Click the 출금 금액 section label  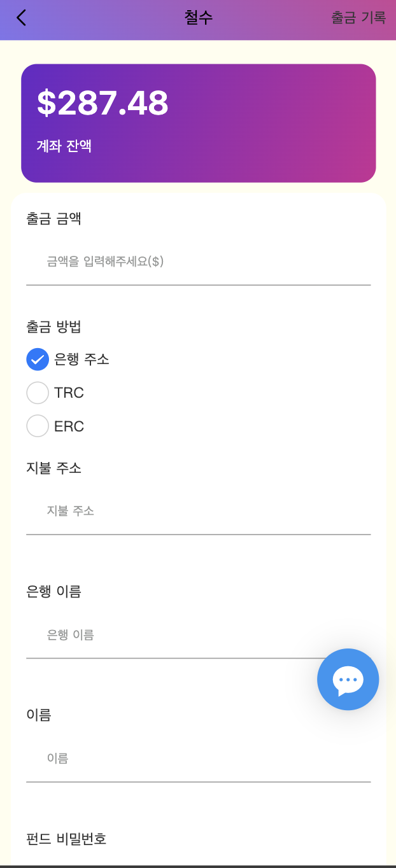pos(54,219)
